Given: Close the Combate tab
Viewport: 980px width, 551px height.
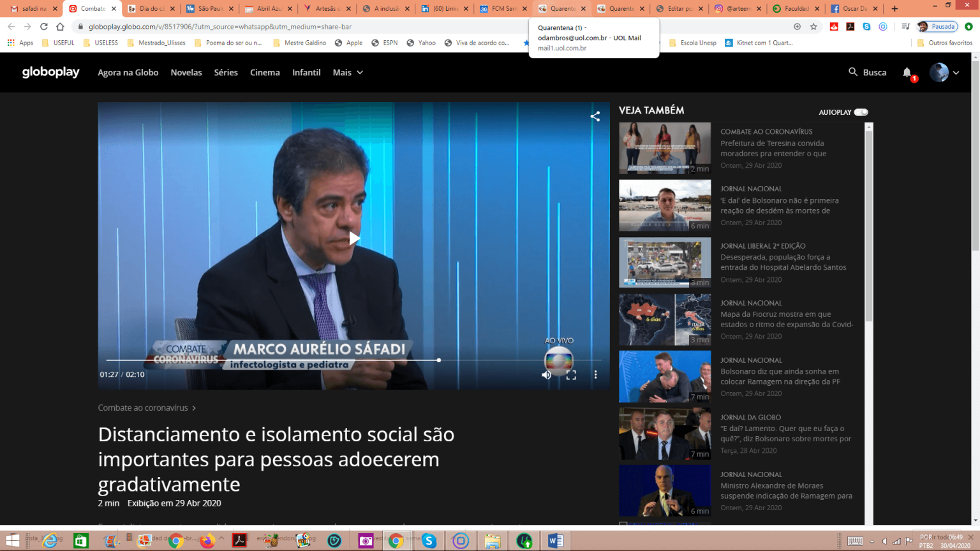Looking at the screenshot, I should 114,9.
